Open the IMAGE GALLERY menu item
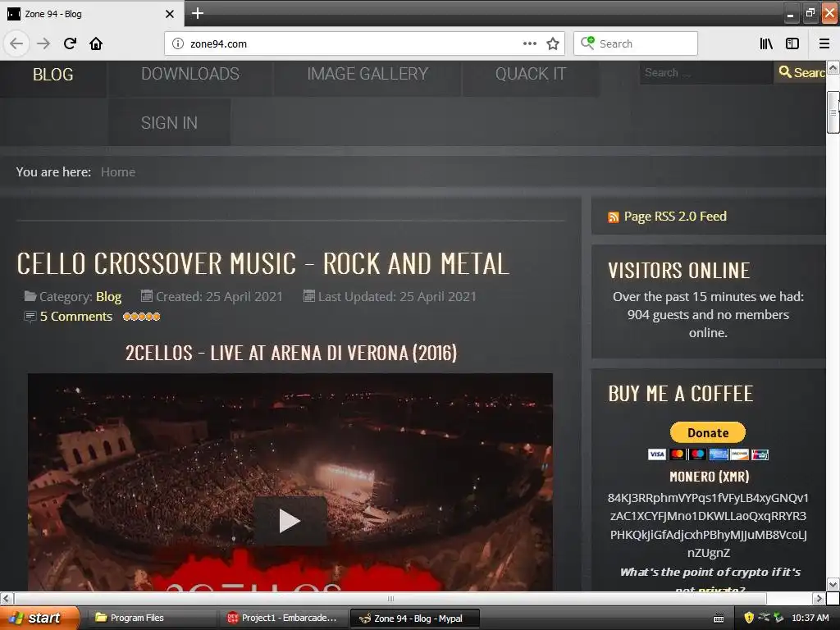Image resolution: width=840 pixels, height=630 pixels. coord(367,74)
